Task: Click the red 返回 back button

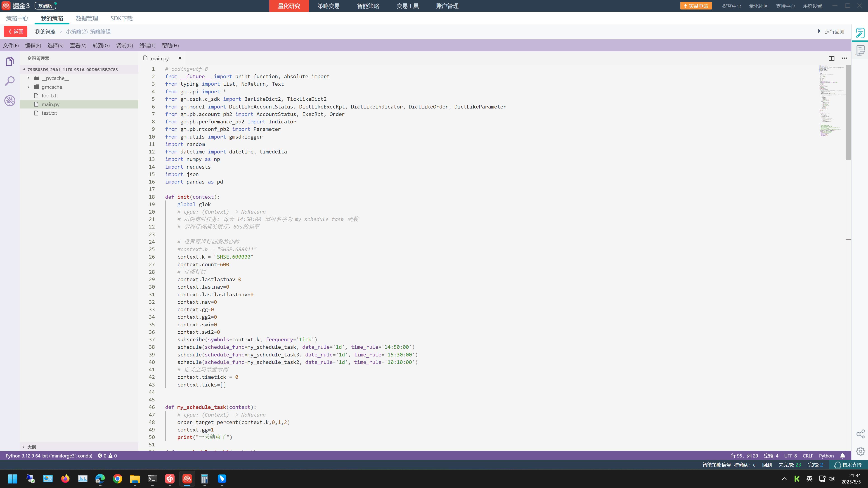Action: [16, 32]
